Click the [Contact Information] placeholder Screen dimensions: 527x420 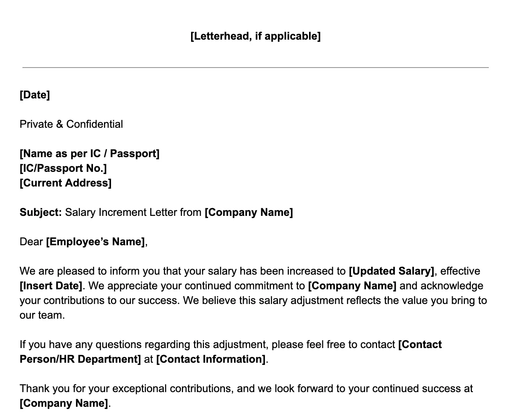[211, 359]
